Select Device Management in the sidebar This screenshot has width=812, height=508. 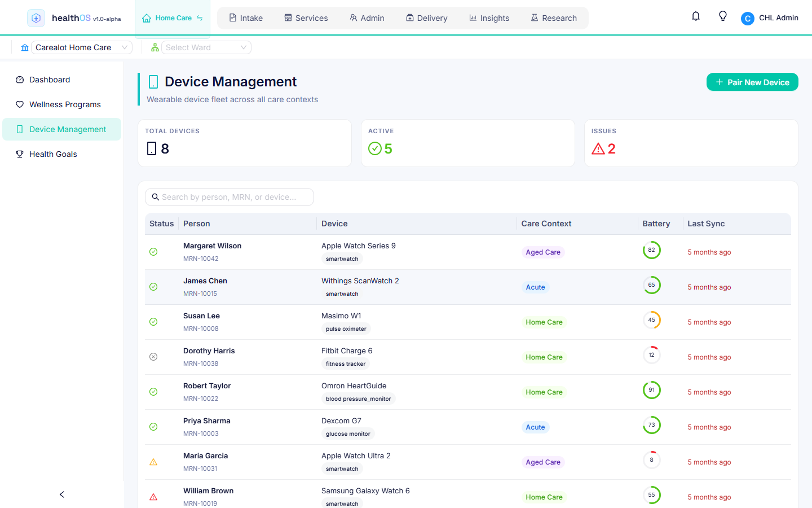point(62,129)
